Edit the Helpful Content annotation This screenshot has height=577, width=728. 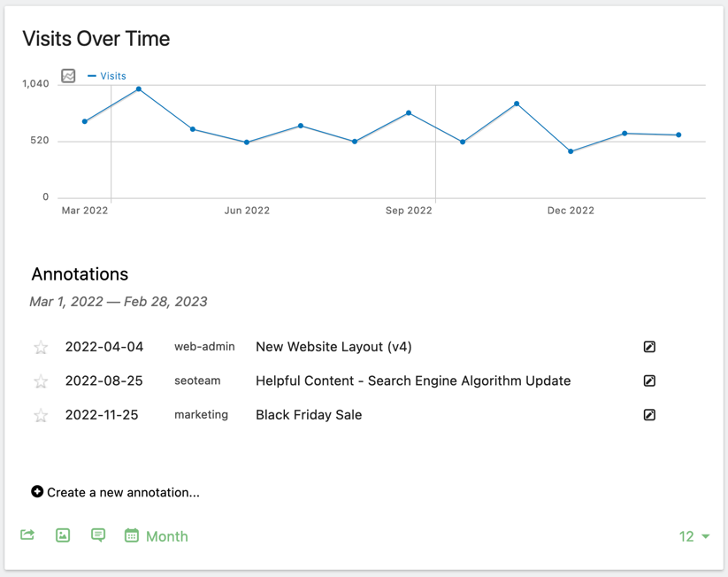tap(649, 381)
